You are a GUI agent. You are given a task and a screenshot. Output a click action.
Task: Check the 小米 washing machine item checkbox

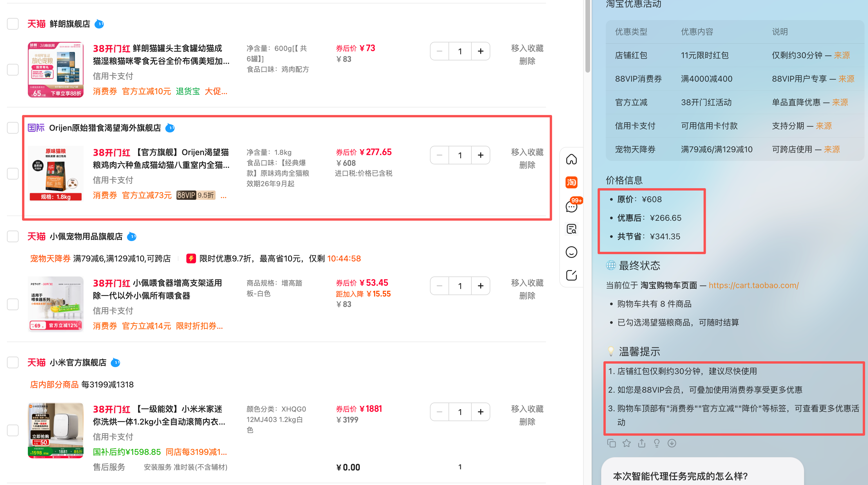pos(12,430)
